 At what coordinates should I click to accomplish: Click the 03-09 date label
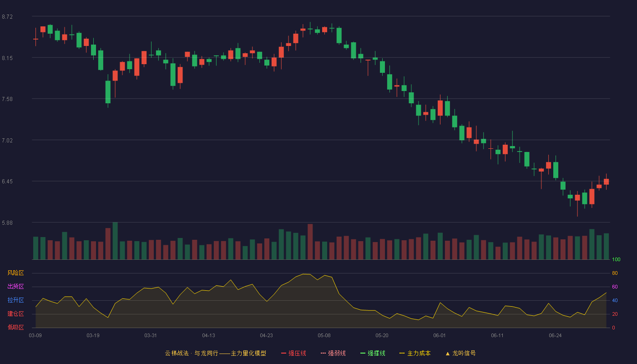pos(35,335)
